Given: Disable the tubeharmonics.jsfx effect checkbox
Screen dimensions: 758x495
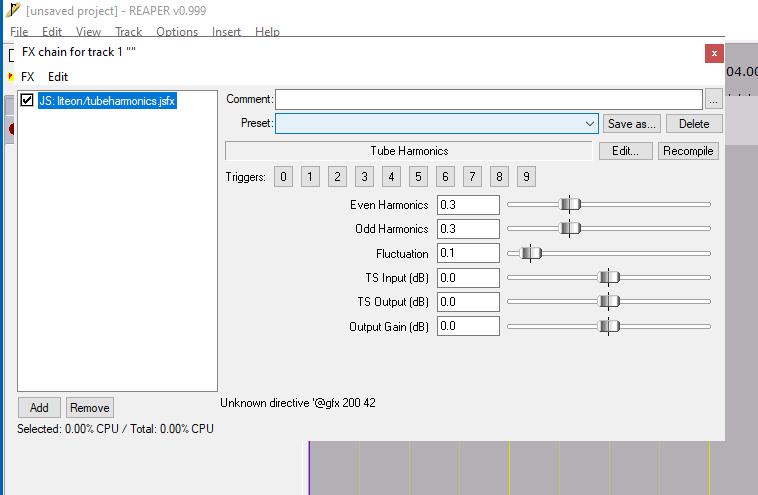Looking at the screenshot, I should [27, 100].
